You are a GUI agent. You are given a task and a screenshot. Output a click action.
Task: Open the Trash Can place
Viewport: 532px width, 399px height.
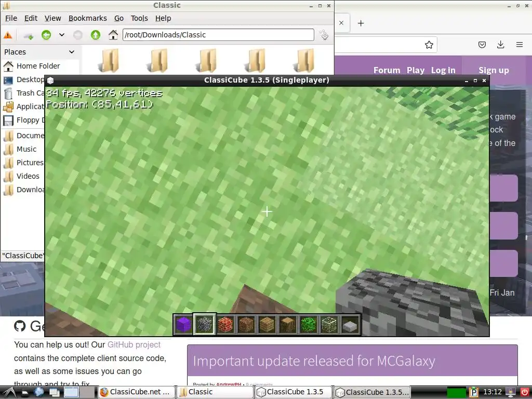tap(24, 94)
